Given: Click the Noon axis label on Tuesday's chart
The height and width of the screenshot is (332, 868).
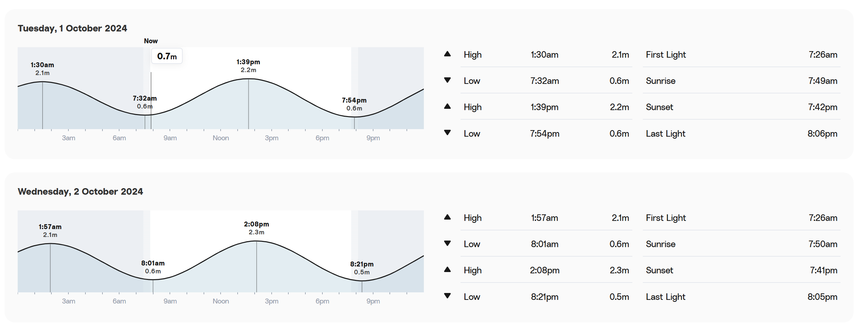Looking at the screenshot, I should tap(221, 138).
